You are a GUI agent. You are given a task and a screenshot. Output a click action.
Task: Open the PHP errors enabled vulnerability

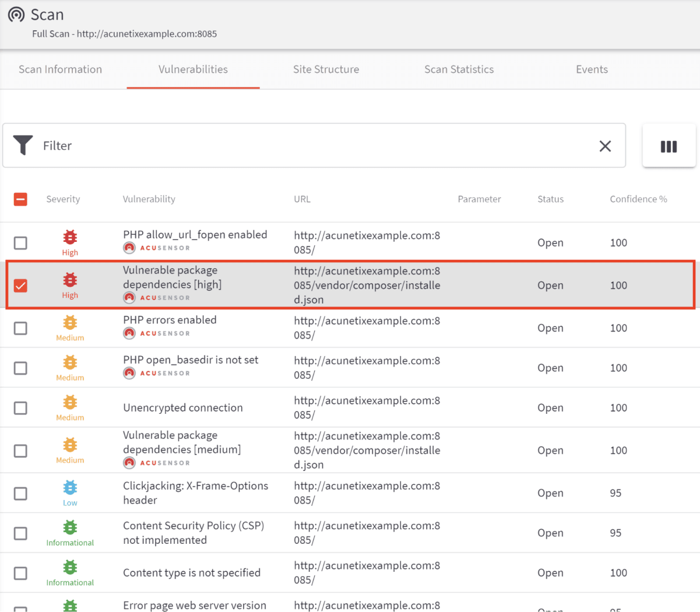(170, 320)
